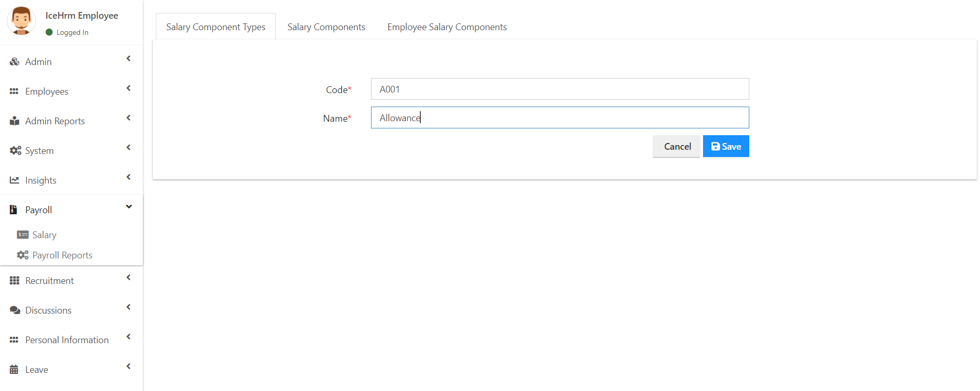This screenshot has height=391, width=980.
Task: Click the Personal Information grid icon
Action: coord(14,340)
